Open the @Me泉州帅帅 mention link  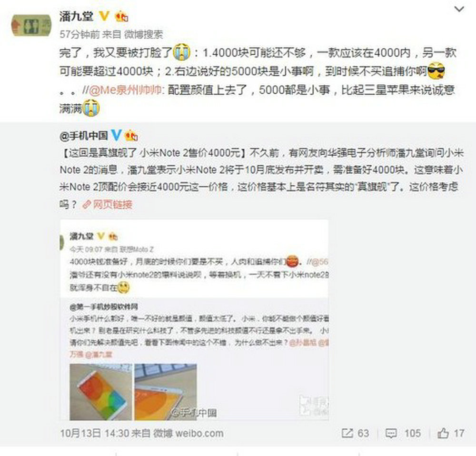tap(124, 90)
